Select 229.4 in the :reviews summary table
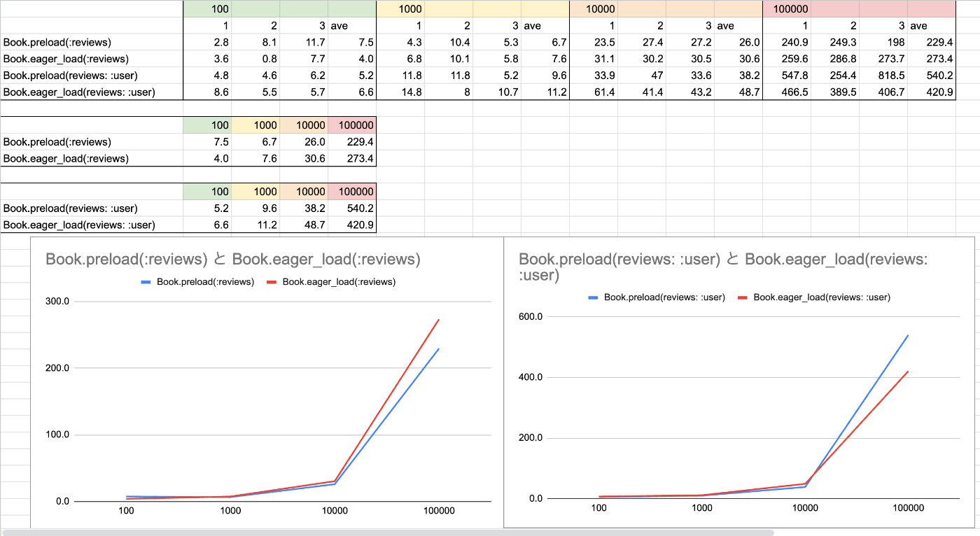 coord(352,142)
